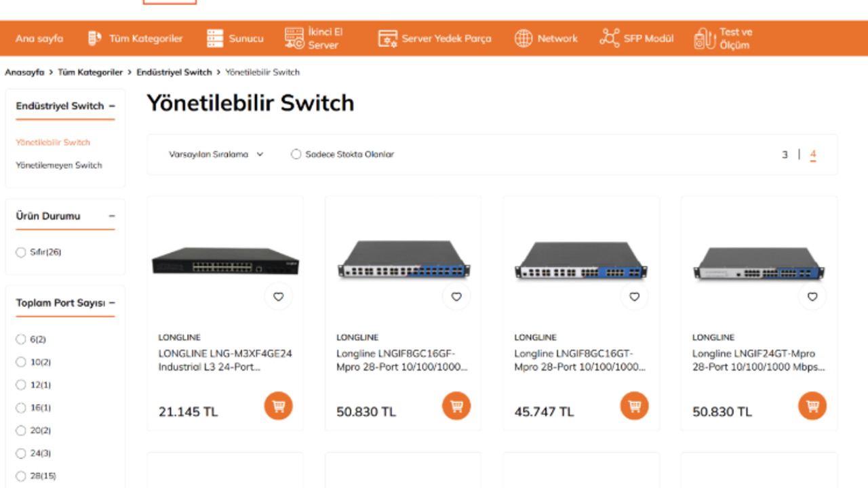
Task: Click the SFP Modül icon
Action: [x=609, y=39]
